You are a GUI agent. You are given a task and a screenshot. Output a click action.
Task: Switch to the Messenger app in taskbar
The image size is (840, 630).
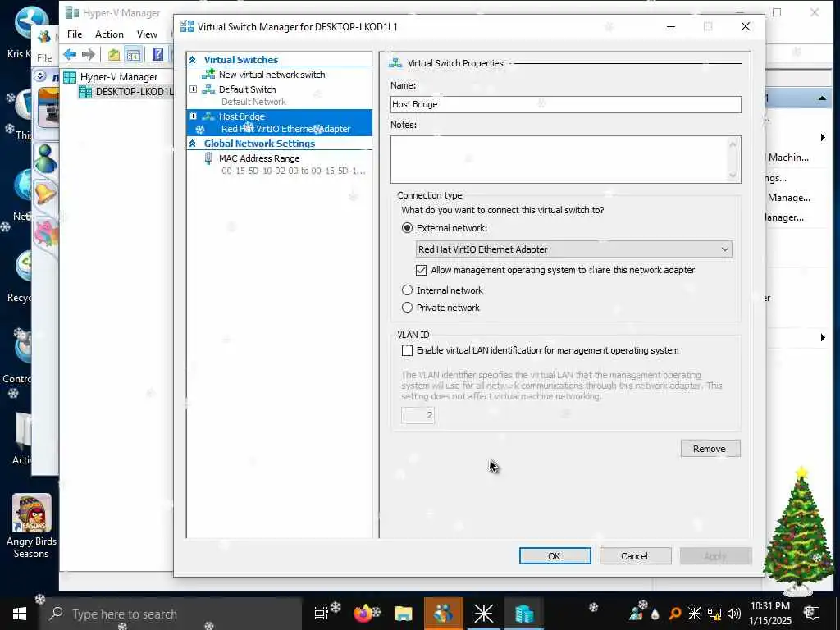pyautogui.click(x=444, y=614)
